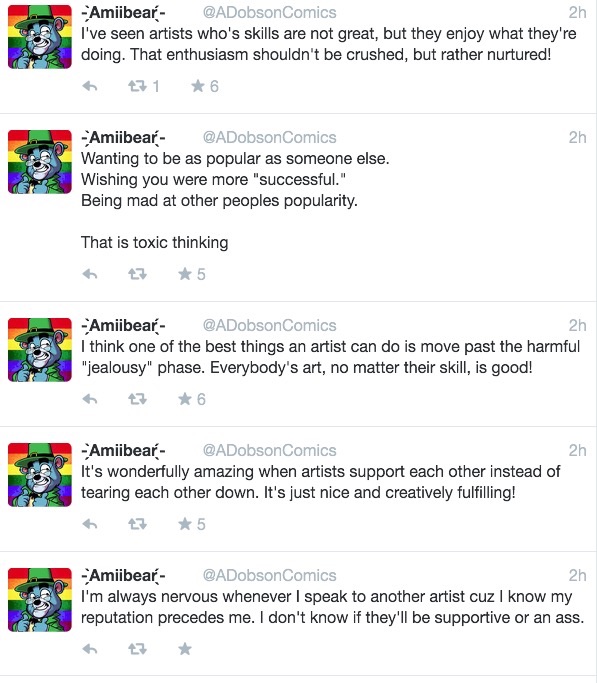The image size is (597, 683).
Task: Retweet the reputation precedes me tweet
Action: click(137, 649)
